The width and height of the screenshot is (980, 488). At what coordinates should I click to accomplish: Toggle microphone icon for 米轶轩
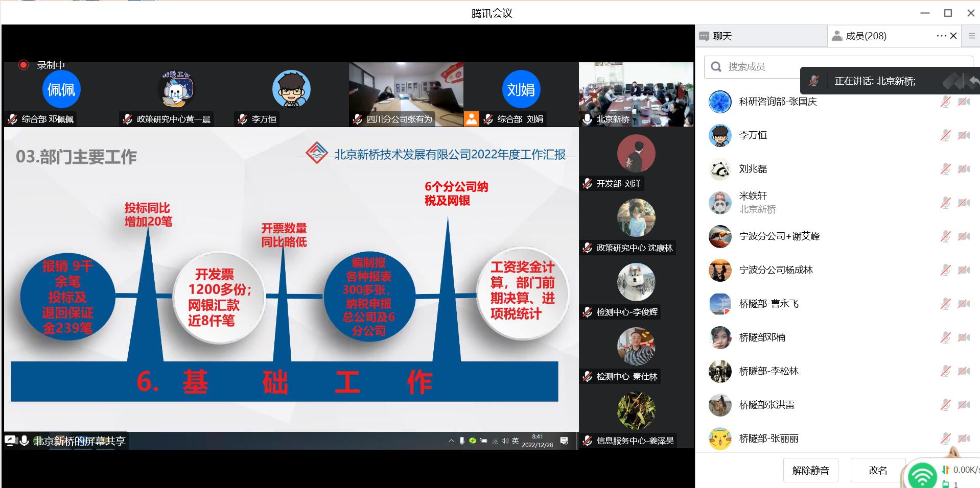(945, 203)
